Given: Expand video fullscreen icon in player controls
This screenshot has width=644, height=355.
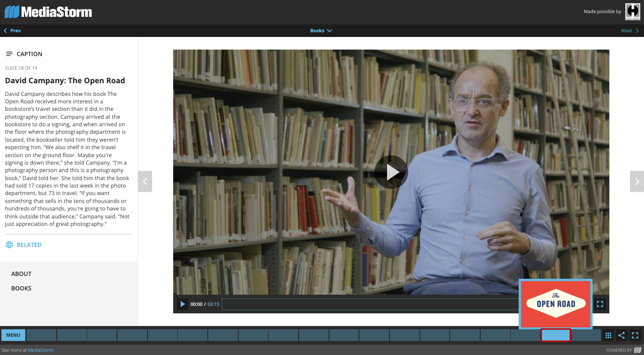Looking at the screenshot, I should click(600, 304).
